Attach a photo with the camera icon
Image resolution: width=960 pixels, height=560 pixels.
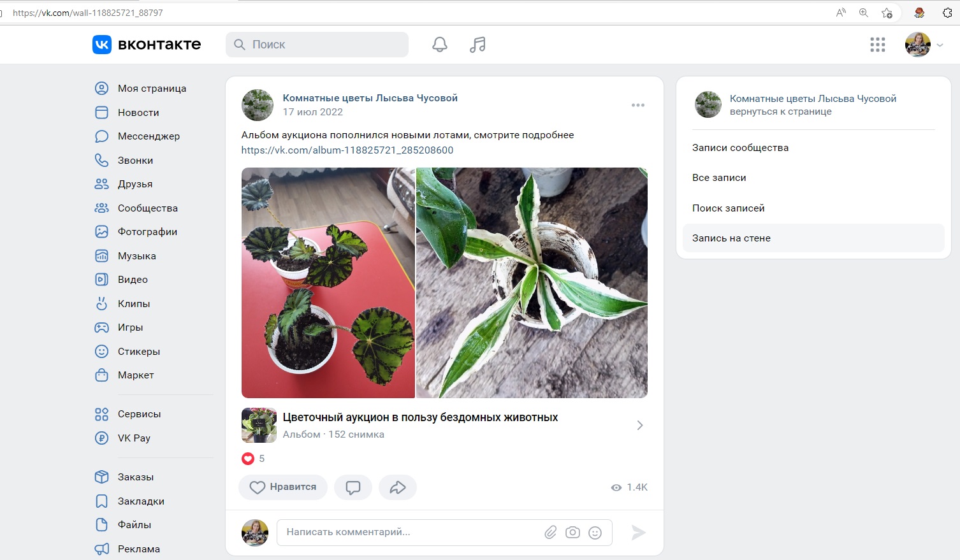click(572, 533)
